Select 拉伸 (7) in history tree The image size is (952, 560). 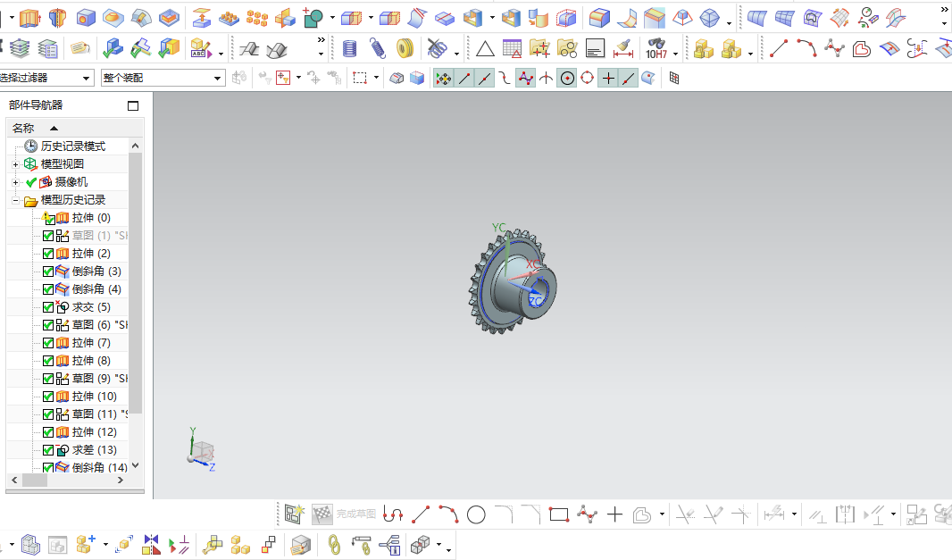pyautogui.click(x=91, y=343)
